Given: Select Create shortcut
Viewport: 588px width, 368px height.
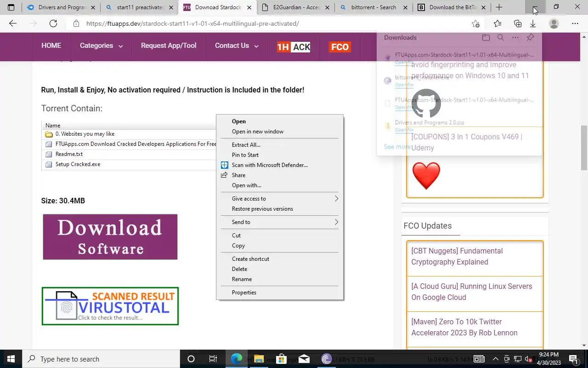Looking at the screenshot, I should tap(280, 259).
